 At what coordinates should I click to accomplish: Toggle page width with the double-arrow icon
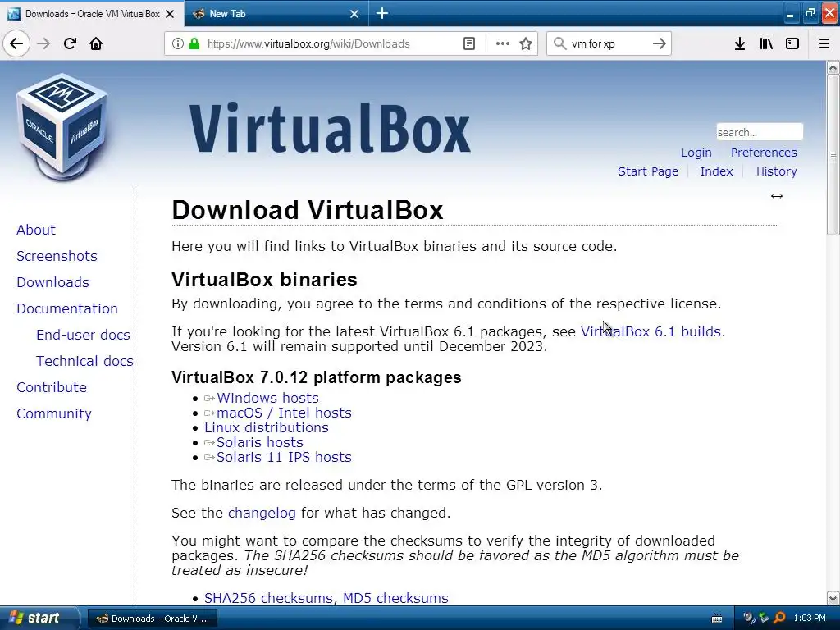pos(777,196)
